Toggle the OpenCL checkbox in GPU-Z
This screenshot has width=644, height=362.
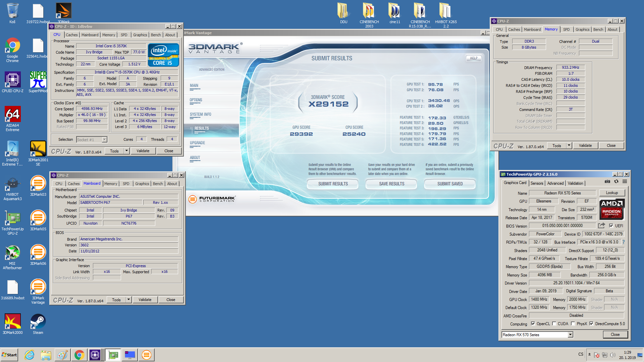[533, 323]
